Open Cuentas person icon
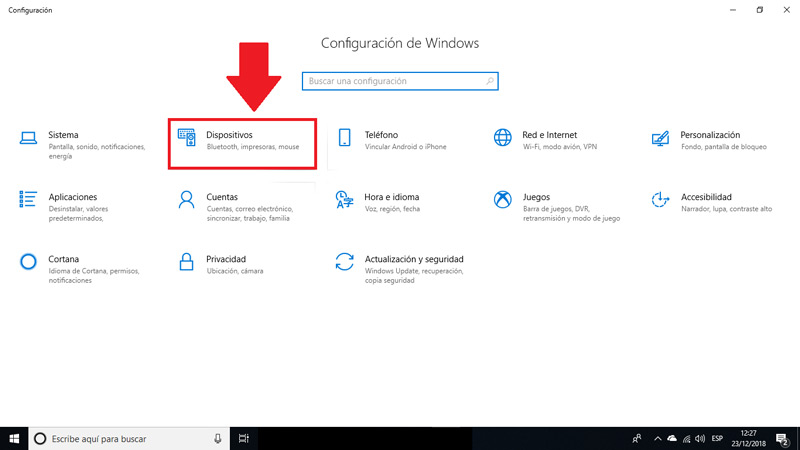This screenshot has width=800, height=450. tap(186, 199)
